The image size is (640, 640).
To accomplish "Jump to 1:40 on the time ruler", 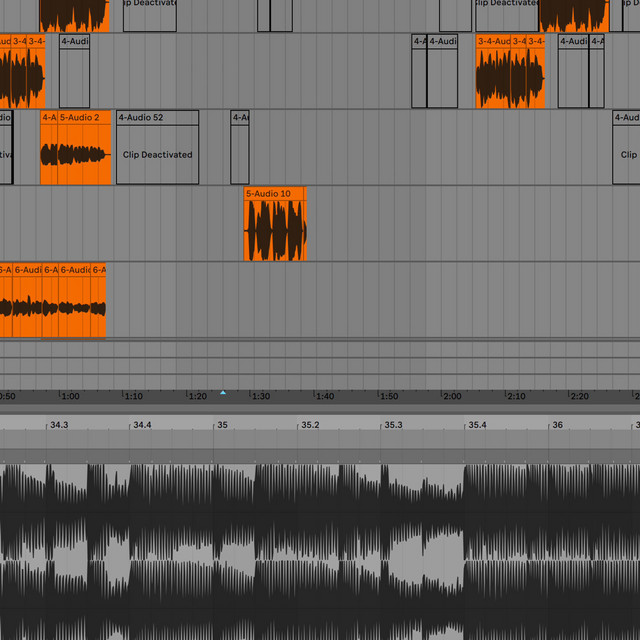I will tap(325, 396).
